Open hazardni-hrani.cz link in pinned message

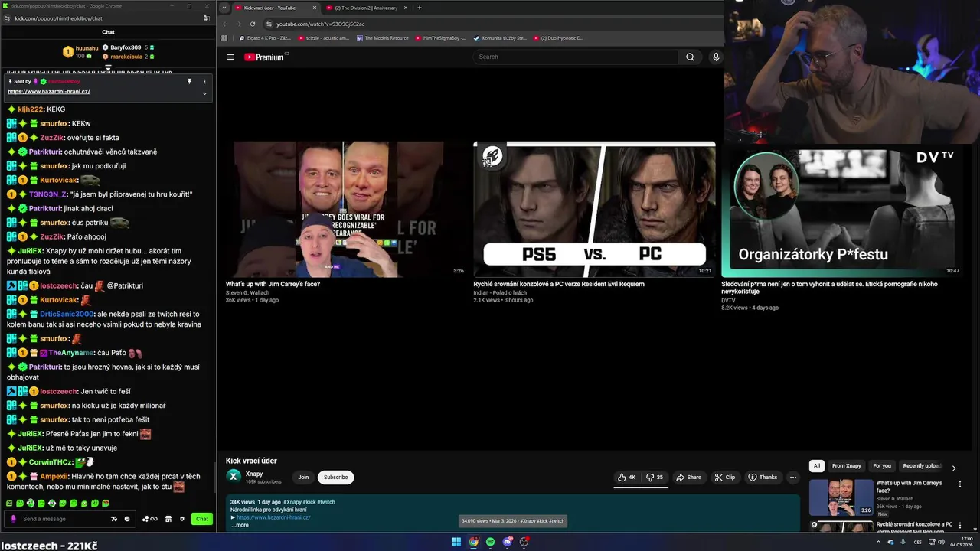click(49, 92)
